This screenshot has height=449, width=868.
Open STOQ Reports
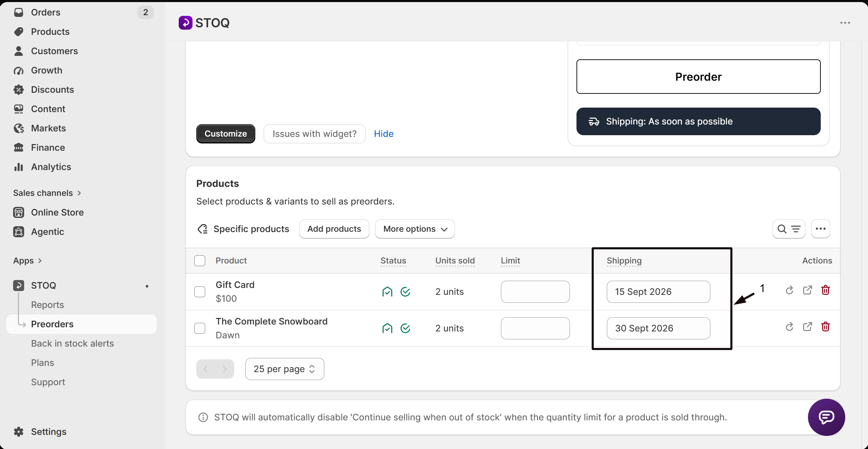(x=47, y=305)
